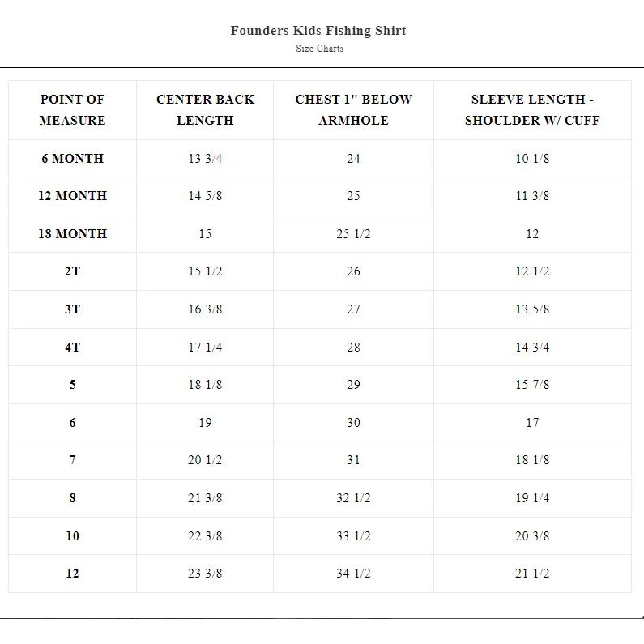Click the 3T size row label
Screen dimensions: 644x644
(x=72, y=309)
